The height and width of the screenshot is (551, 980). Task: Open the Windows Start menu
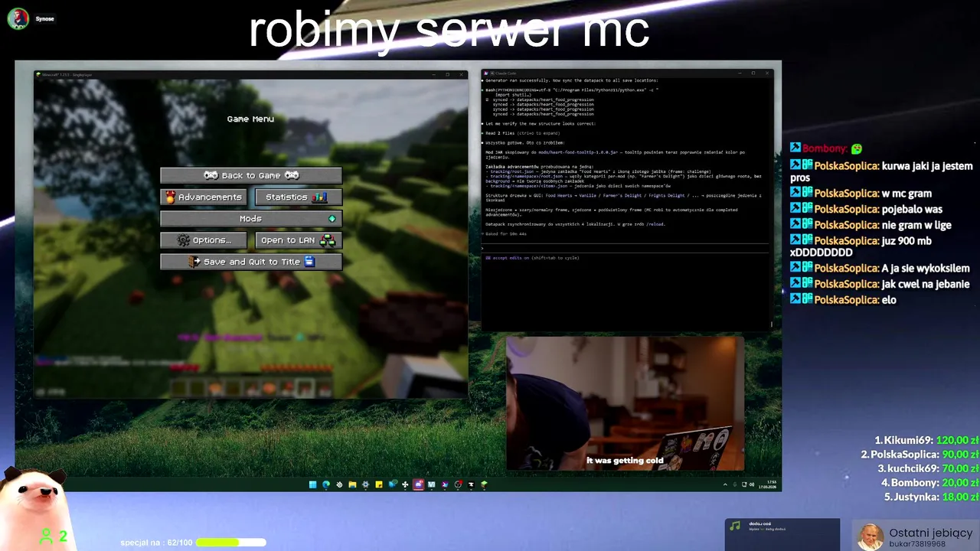(x=312, y=484)
